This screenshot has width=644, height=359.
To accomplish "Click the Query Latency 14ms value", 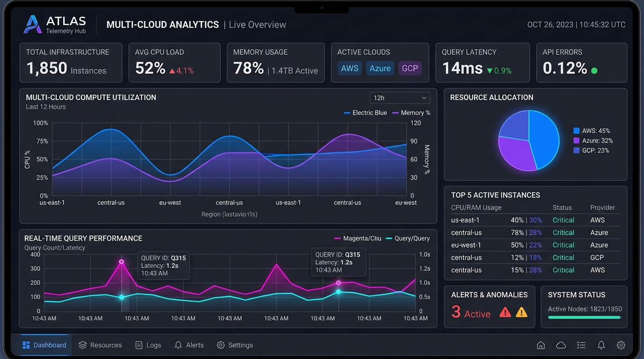I will [462, 69].
